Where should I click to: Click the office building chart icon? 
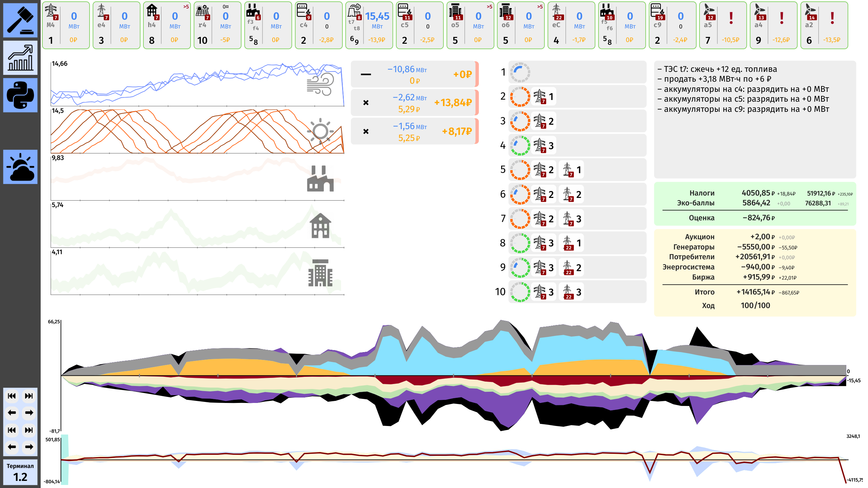coord(320,273)
